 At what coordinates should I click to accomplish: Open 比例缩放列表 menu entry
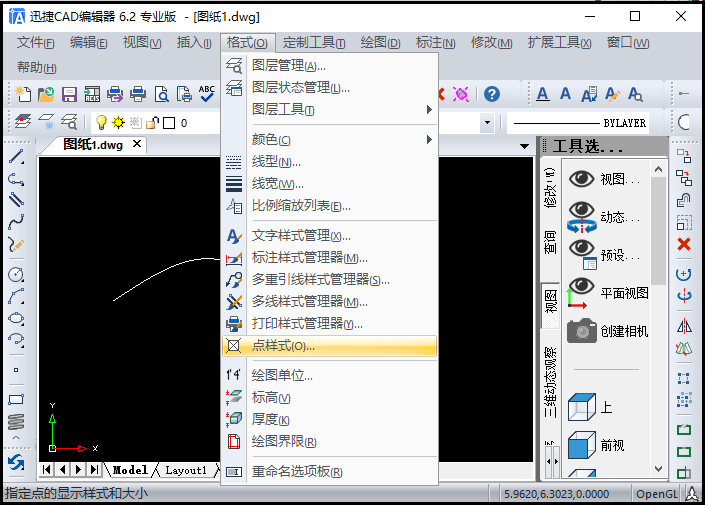pyautogui.click(x=330, y=206)
